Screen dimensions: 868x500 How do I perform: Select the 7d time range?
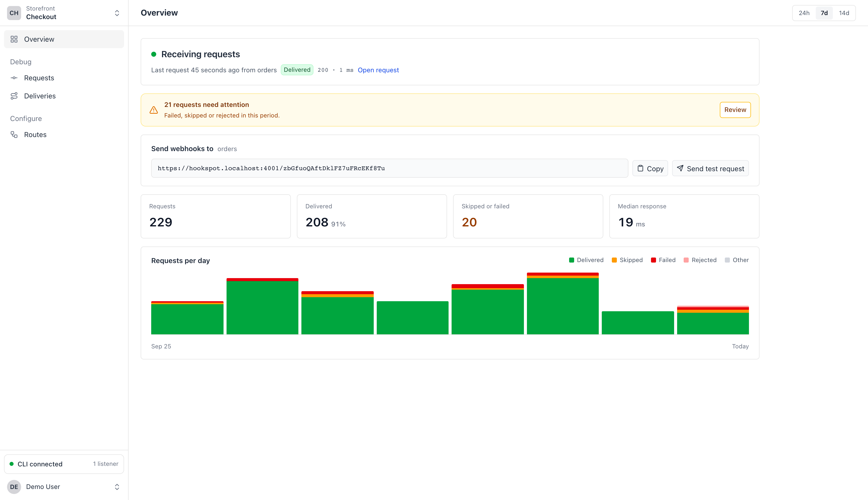click(x=824, y=13)
